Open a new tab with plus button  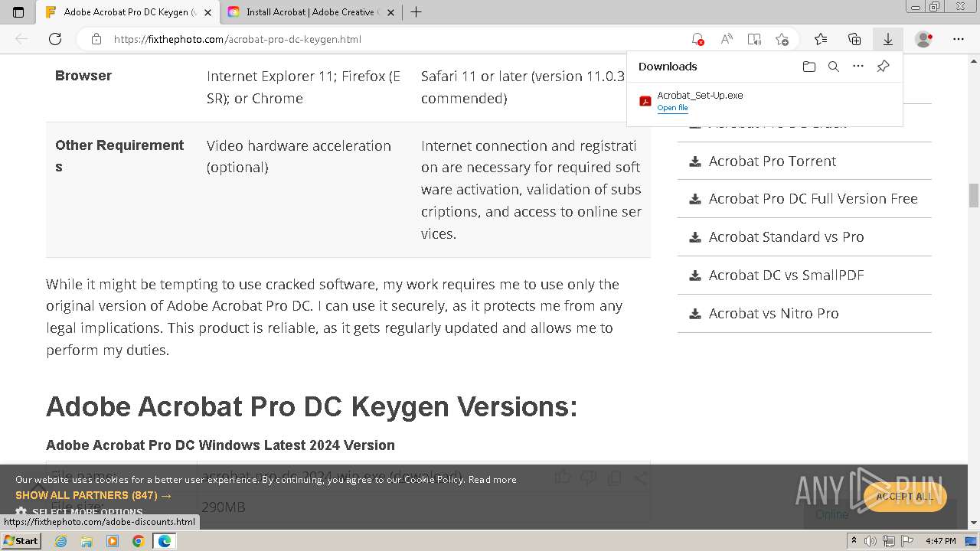pyautogui.click(x=416, y=12)
